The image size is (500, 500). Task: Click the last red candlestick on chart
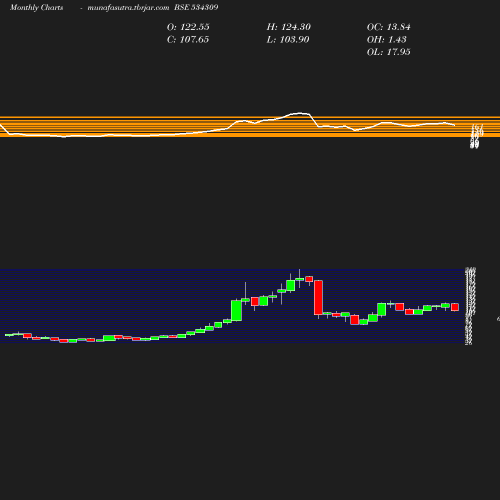click(455, 307)
